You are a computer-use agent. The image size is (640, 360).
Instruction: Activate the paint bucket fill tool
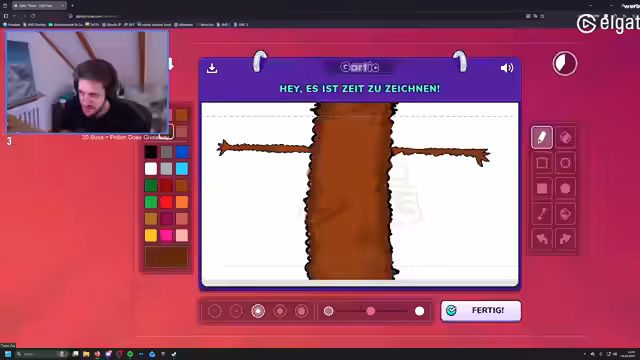(565, 213)
